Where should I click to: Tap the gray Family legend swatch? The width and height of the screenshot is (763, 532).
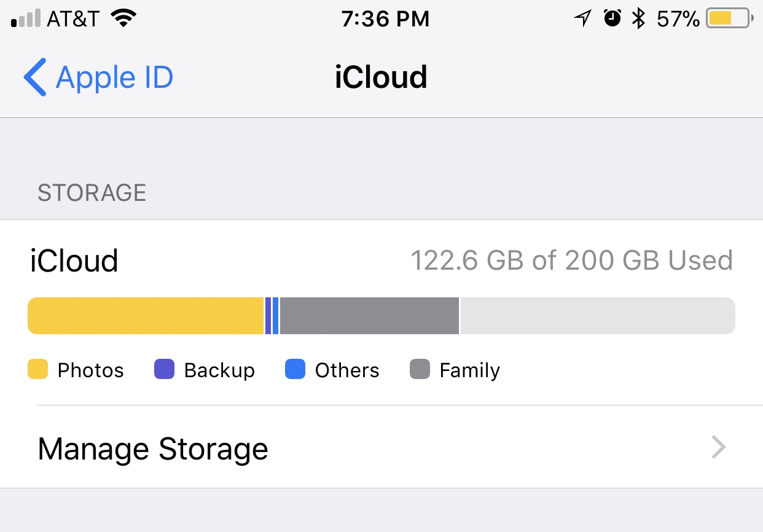tap(420, 370)
